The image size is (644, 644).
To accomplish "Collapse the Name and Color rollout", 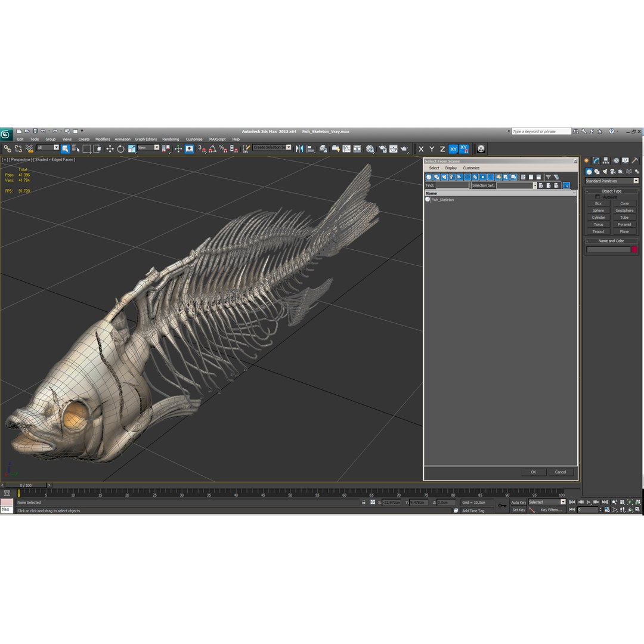I will pyautogui.click(x=611, y=241).
